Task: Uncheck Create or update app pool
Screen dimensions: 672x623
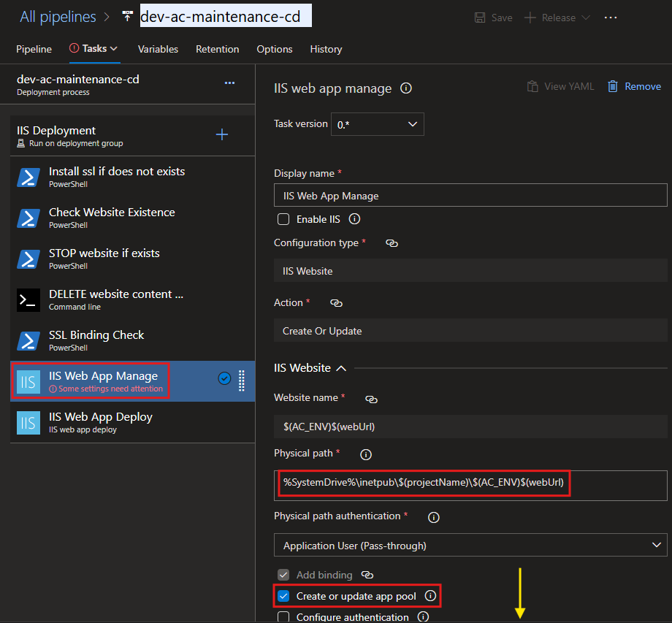Action: click(283, 596)
